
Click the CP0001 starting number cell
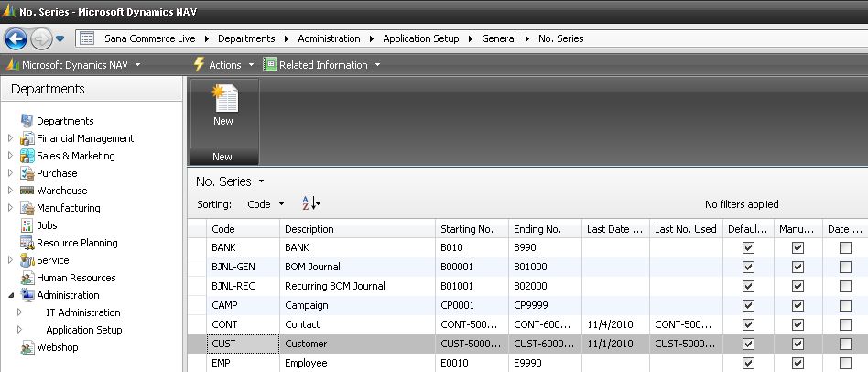472,306
